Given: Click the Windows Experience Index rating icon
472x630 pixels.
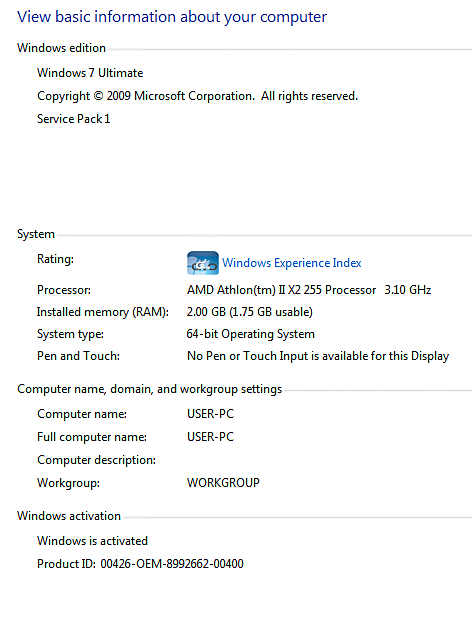Looking at the screenshot, I should coord(203,263).
